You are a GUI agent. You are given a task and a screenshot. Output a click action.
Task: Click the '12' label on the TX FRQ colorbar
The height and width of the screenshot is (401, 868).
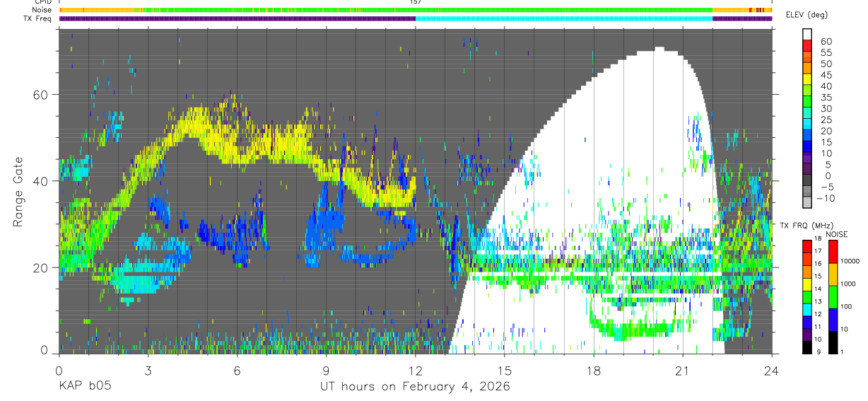[x=817, y=315]
